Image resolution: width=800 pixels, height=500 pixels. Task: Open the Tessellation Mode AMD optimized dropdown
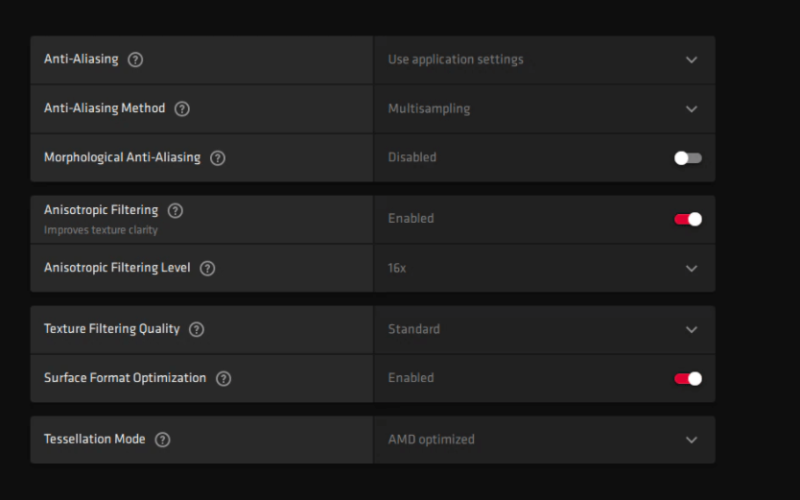click(x=544, y=440)
